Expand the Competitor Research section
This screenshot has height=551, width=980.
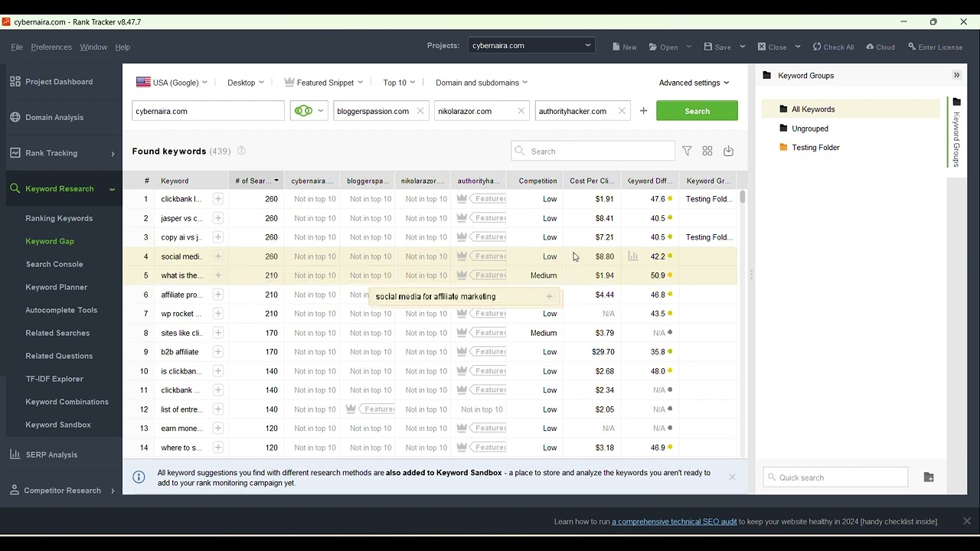tap(113, 491)
